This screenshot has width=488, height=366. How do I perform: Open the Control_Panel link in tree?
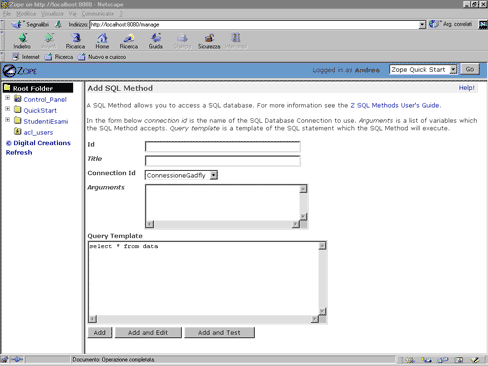coord(45,99)
